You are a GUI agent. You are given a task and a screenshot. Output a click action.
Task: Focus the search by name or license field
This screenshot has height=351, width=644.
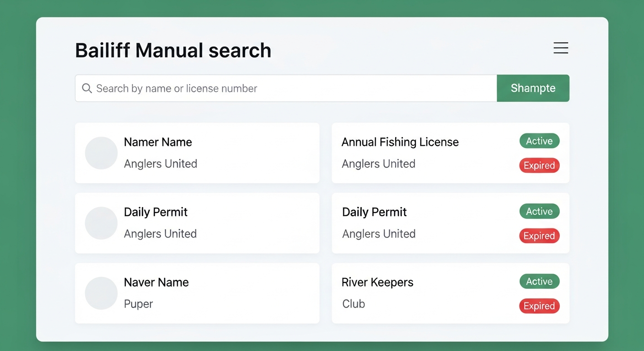(286, 88)
